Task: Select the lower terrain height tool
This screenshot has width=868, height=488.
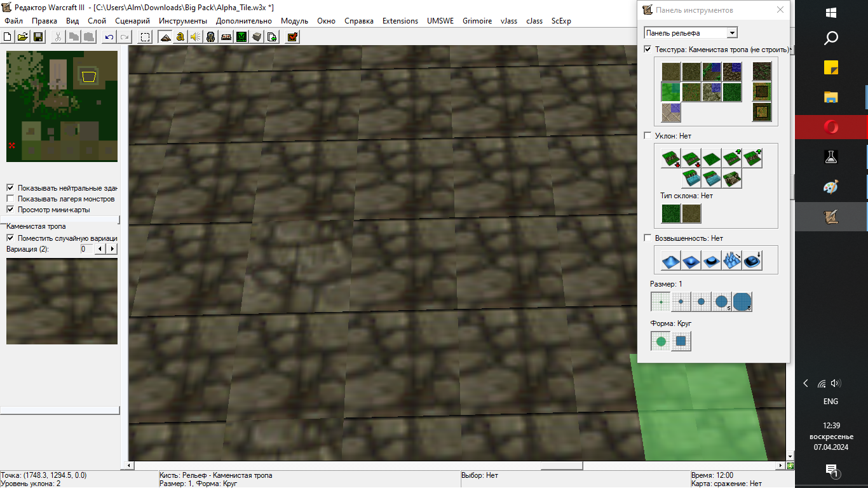Action: coord(691,260)
